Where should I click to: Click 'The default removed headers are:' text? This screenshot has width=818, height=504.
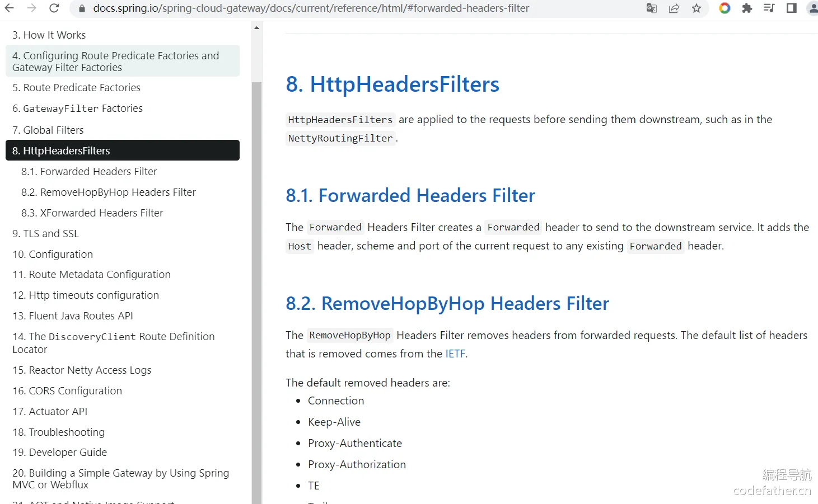[x=368, y=383]
